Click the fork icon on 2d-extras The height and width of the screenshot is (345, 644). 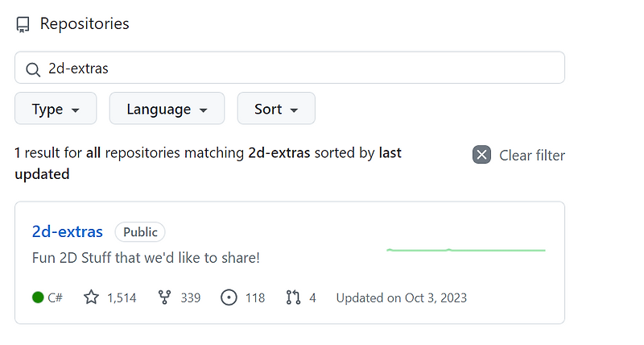click(x=165, y=297)
